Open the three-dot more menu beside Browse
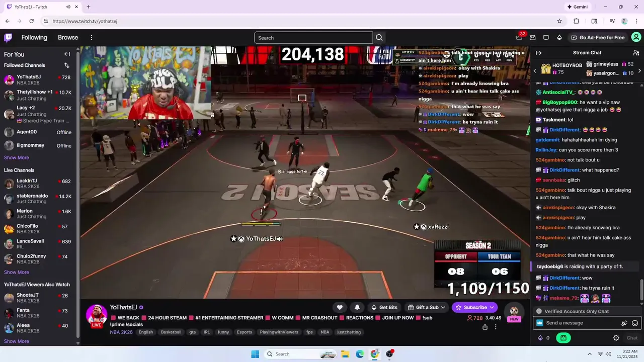 [92, 38]
